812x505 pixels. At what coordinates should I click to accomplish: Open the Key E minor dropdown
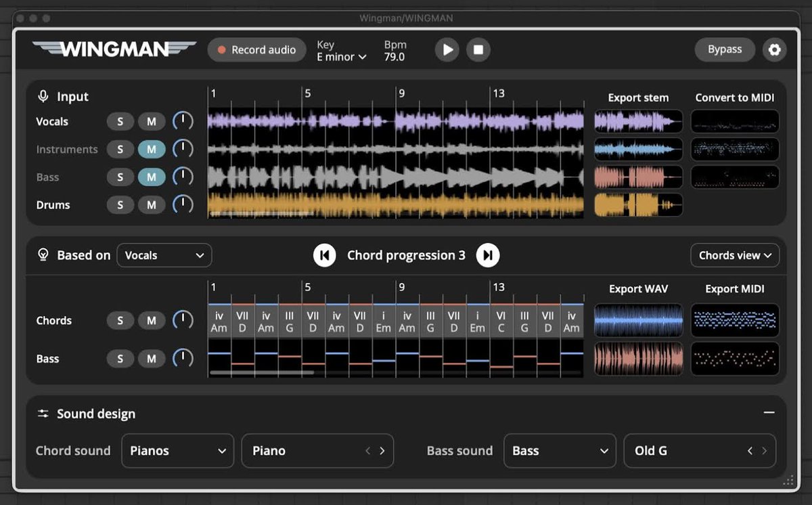point(342,57)
